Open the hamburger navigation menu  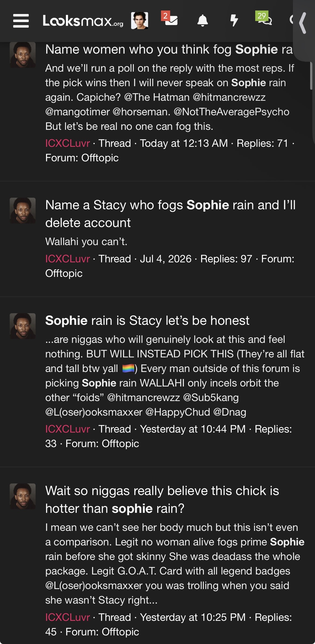pos(21,21)
